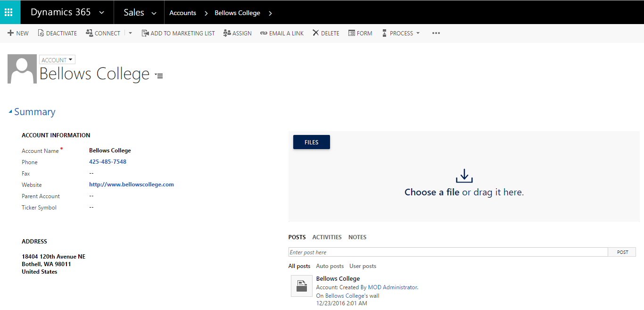The image size is (644, 310).
Task: Open the Process dropdown
Action: click(400, 33)
